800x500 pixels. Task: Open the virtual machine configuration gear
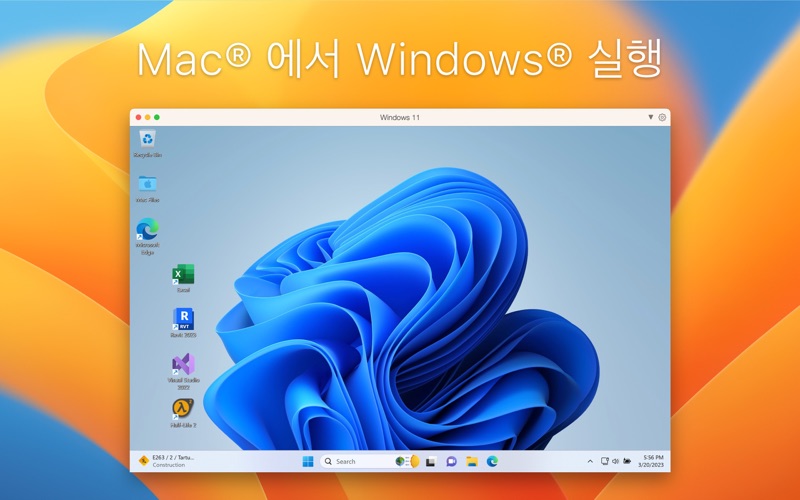pyautogui.click(x=662, y=117)
